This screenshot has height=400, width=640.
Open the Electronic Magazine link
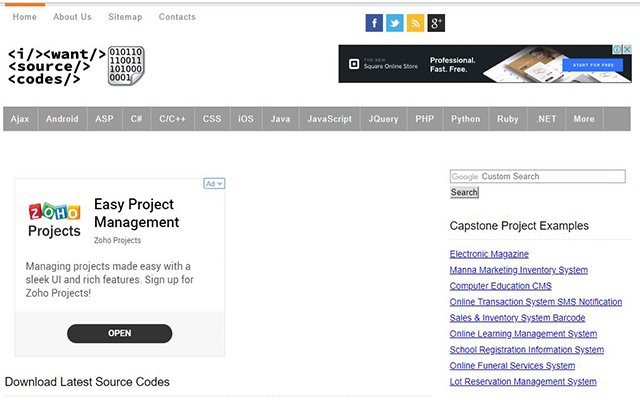[489, 254]
